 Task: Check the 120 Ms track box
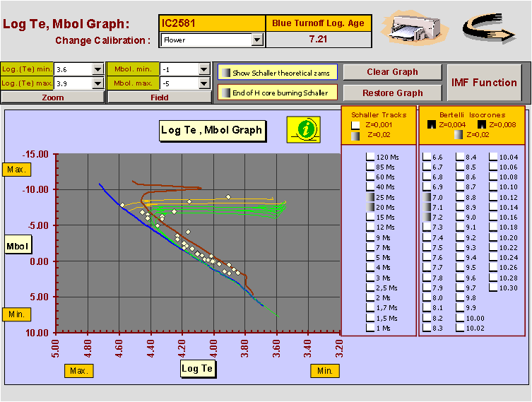pos(370,157)
